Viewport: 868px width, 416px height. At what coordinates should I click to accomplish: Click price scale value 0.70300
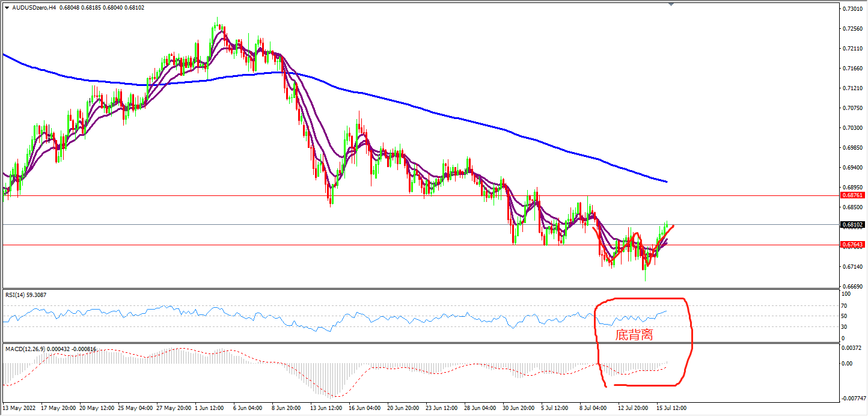click(x=853, y=128)
